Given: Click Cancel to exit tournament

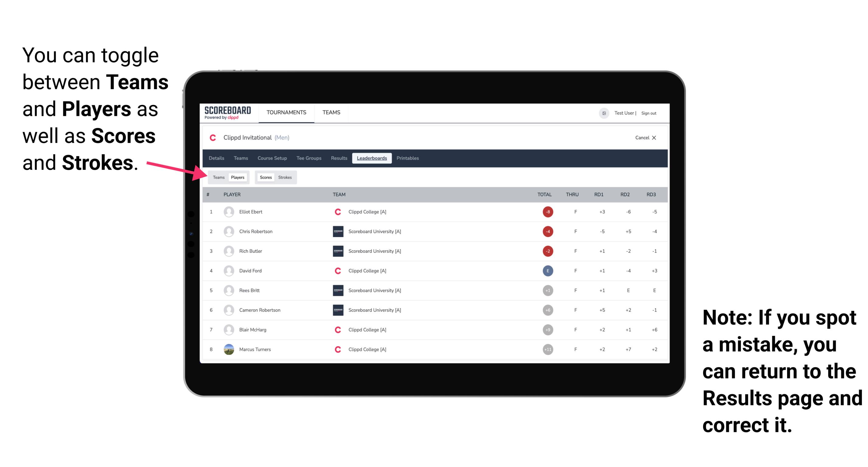Looking at the screenshot, I should coord(644,138).
